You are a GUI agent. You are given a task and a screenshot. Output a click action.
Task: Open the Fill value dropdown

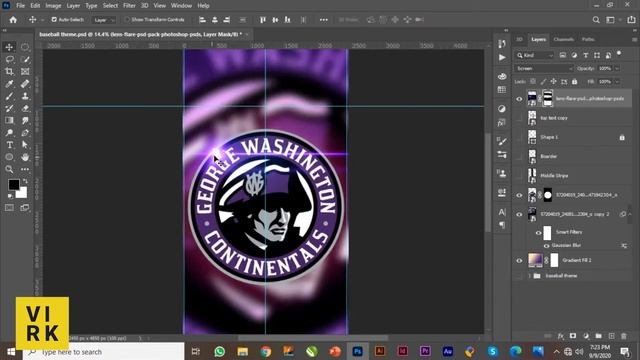click(617, 82)
